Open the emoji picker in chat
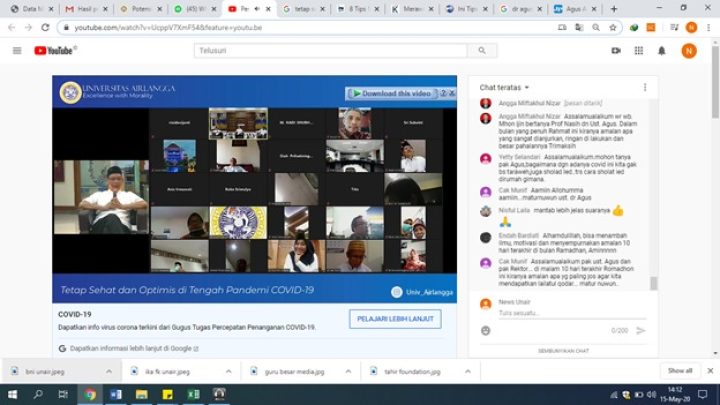720x405 pixels. coord(485,330)
